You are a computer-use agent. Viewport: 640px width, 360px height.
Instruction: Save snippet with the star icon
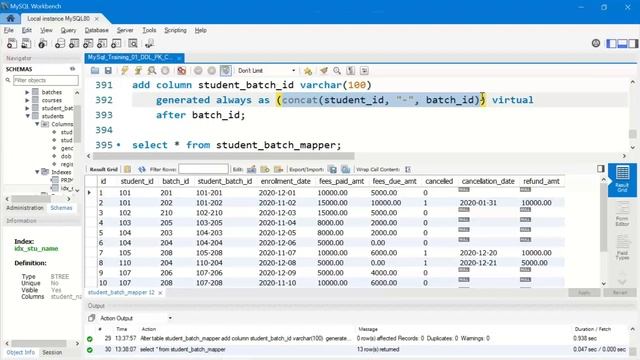[308, 71]
